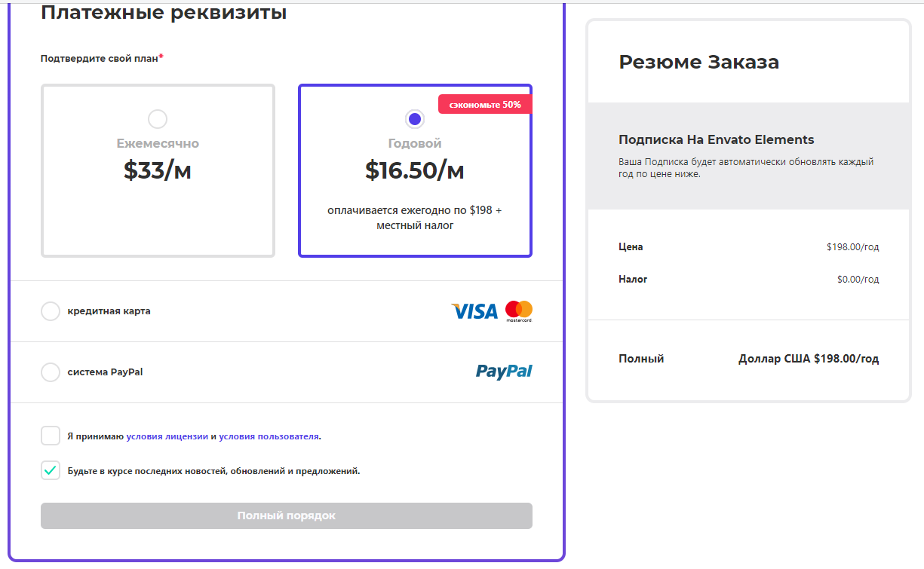Image resolution: width=924 pixels, height=569 pixels.
Task: Click the система PayPal label
Action: coord(105,372)
